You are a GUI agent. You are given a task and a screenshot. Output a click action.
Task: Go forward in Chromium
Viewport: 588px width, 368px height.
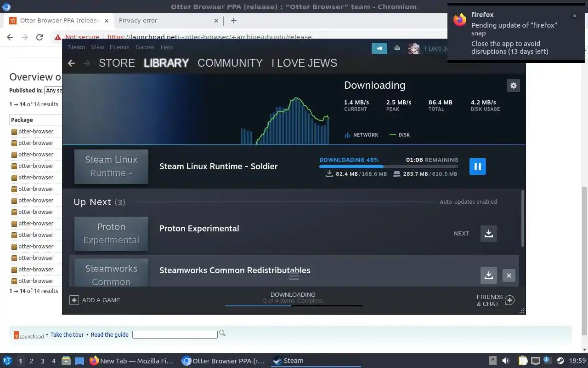[x=25, y=37]
